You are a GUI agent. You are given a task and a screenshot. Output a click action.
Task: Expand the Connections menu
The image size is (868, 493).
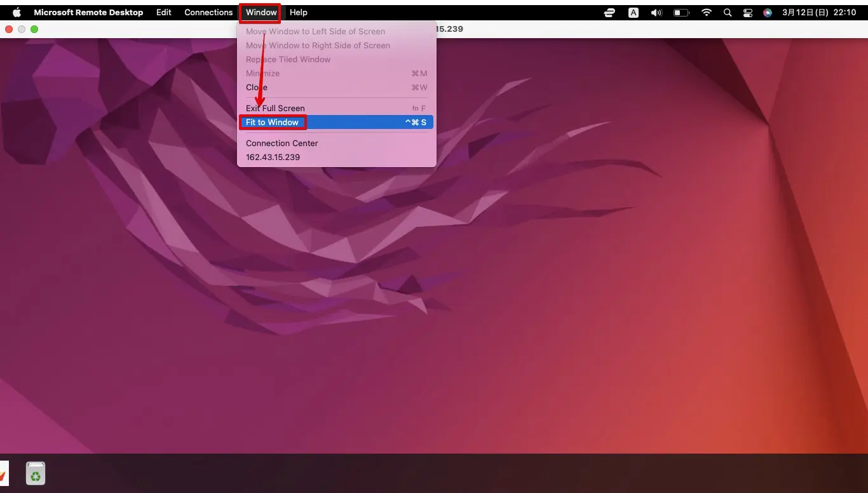(x=208, y=12)
